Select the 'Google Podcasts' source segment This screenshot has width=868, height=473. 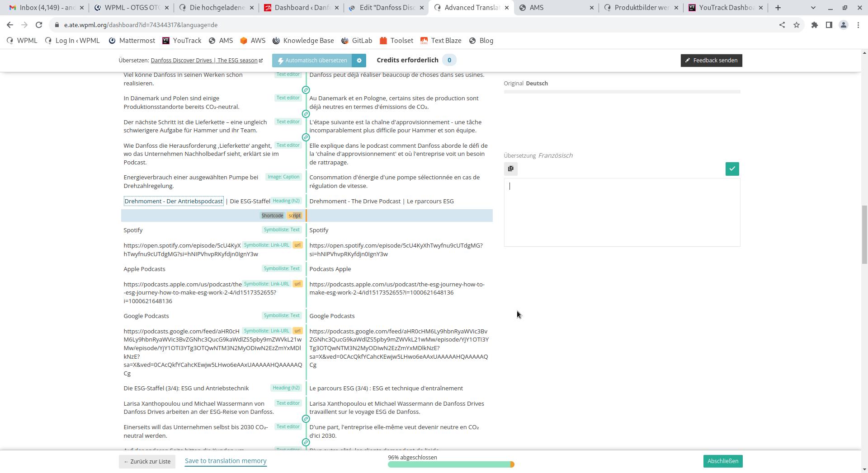(146, 316)
